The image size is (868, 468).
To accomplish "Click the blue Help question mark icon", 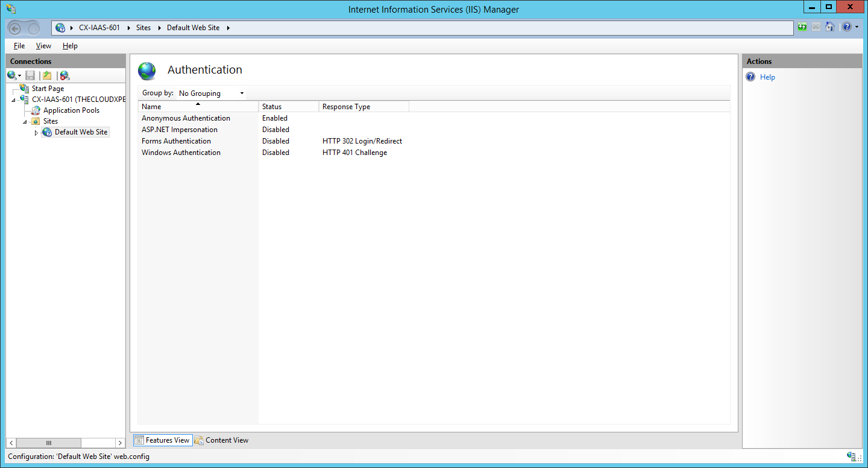I will point(846,27).
